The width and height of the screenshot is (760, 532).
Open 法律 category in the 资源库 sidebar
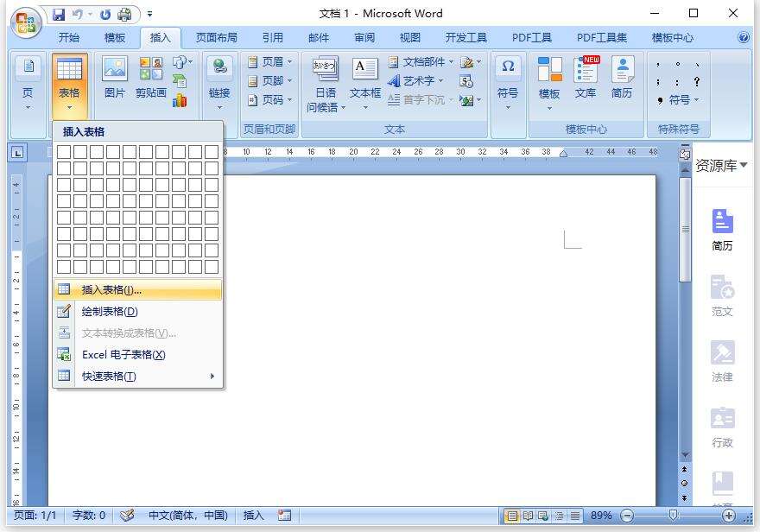tap(722, 361)
